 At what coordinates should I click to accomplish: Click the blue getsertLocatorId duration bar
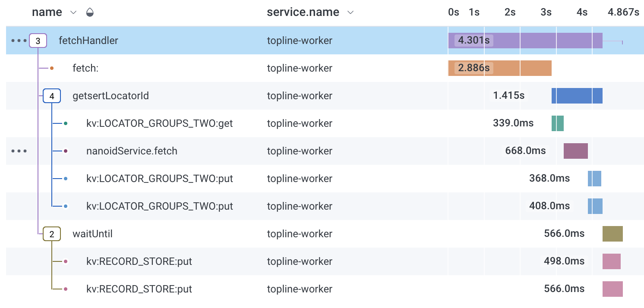tap(577, 96)
